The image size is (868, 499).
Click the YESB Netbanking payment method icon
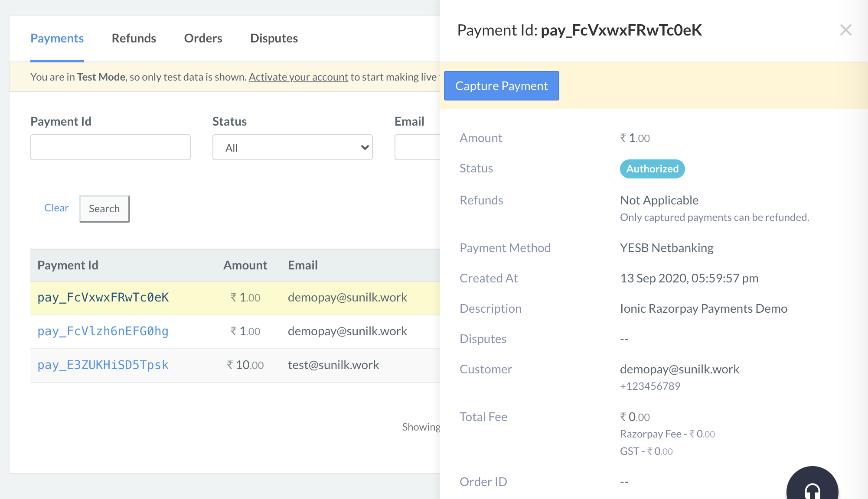tap(666, 248)
